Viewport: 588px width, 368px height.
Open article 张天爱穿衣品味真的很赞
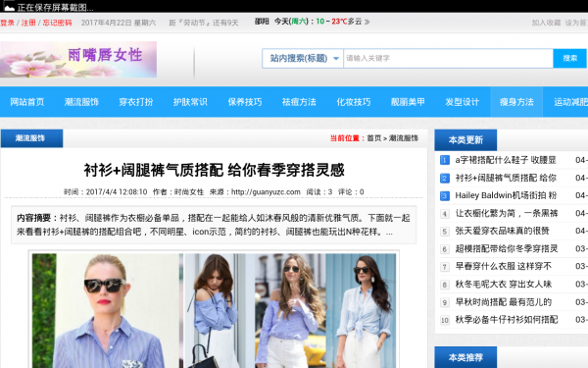coord(502,231)
